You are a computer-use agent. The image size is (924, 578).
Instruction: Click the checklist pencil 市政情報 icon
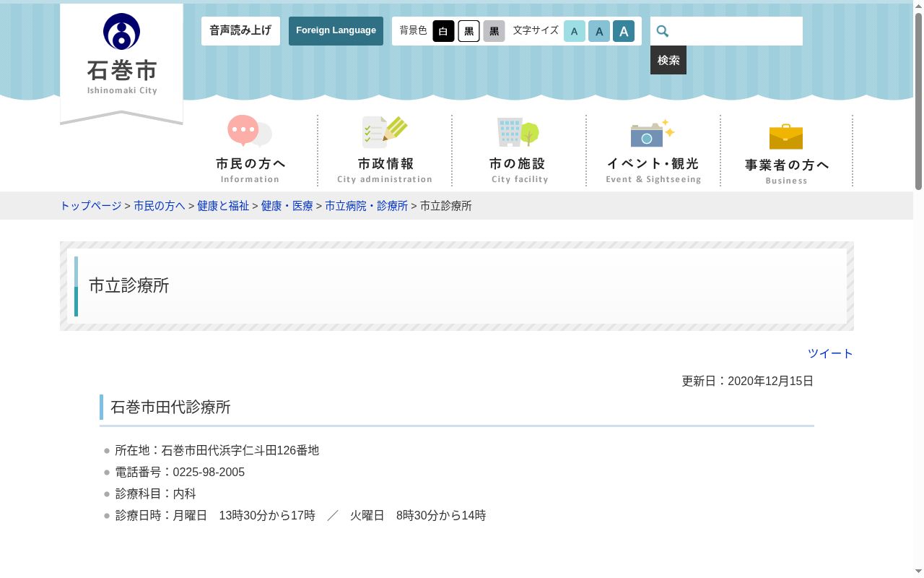click(x=385, y=131)
